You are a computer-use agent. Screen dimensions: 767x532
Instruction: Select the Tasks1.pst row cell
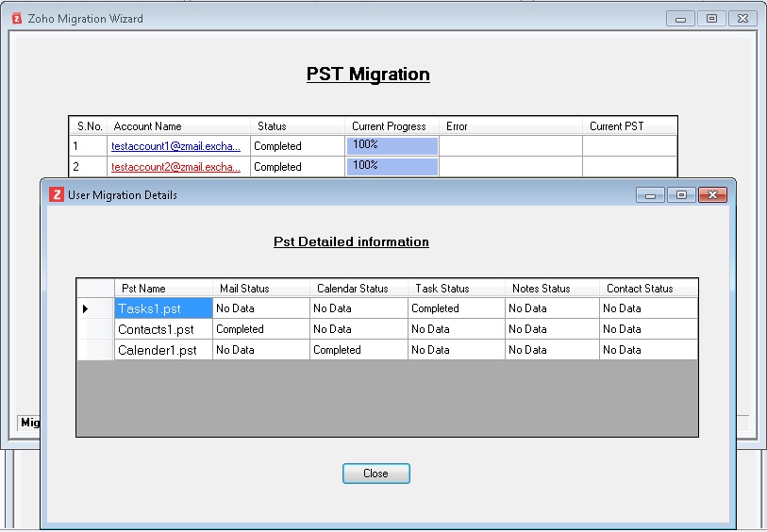pyautogui.click(x=162, y=308)
